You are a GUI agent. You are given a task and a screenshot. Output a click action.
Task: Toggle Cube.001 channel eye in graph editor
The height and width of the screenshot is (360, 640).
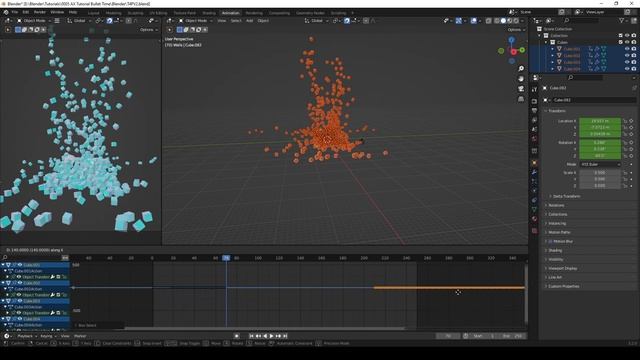[x=19, y=265]
